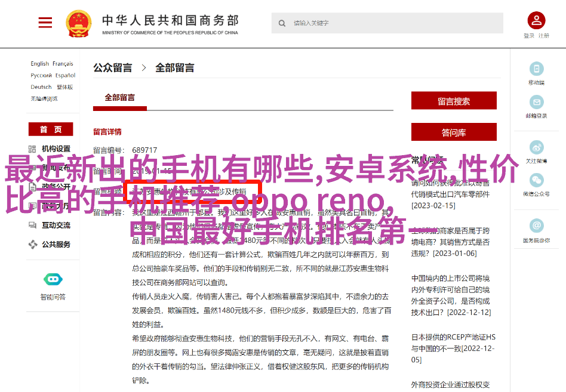566x392 pixels.
Task: Open the 机构设置 menu item
Action: click(56, 149)
